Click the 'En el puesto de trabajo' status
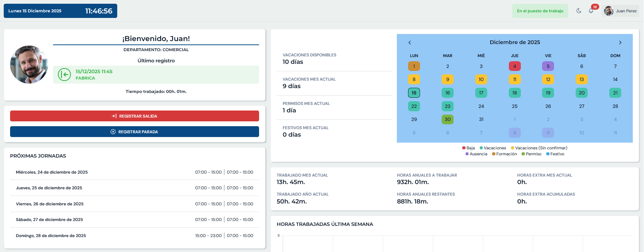Image resolution: width=644 pixels, height=252 pixels. point(540,11)
